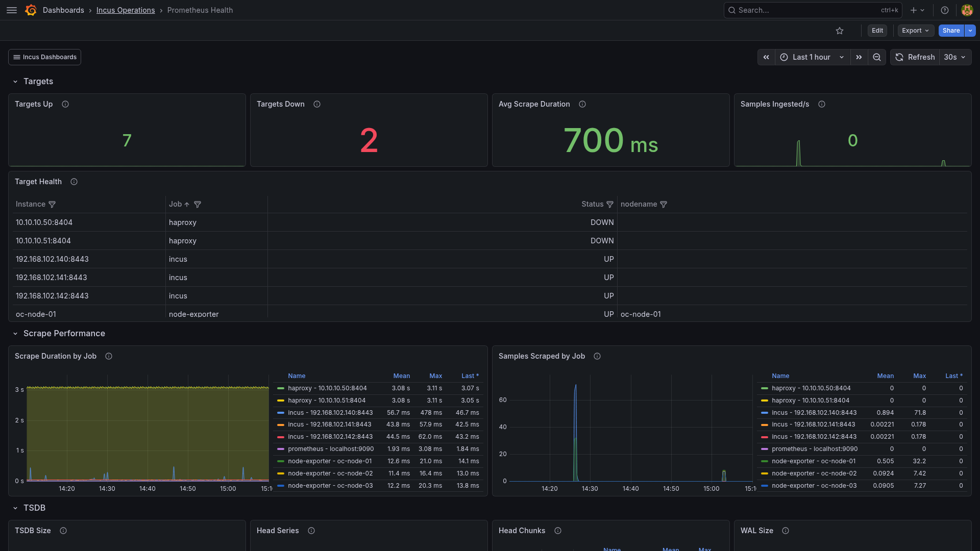The height and width of the screenshot is (551, 980).
Task: Show info for Targets Up panel
Action: [65, 104]
